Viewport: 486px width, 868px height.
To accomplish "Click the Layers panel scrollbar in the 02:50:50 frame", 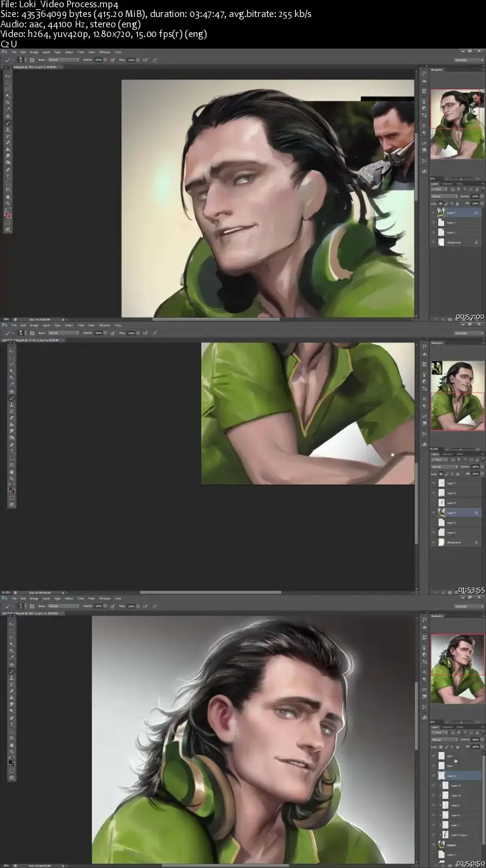I will (484, 799).
